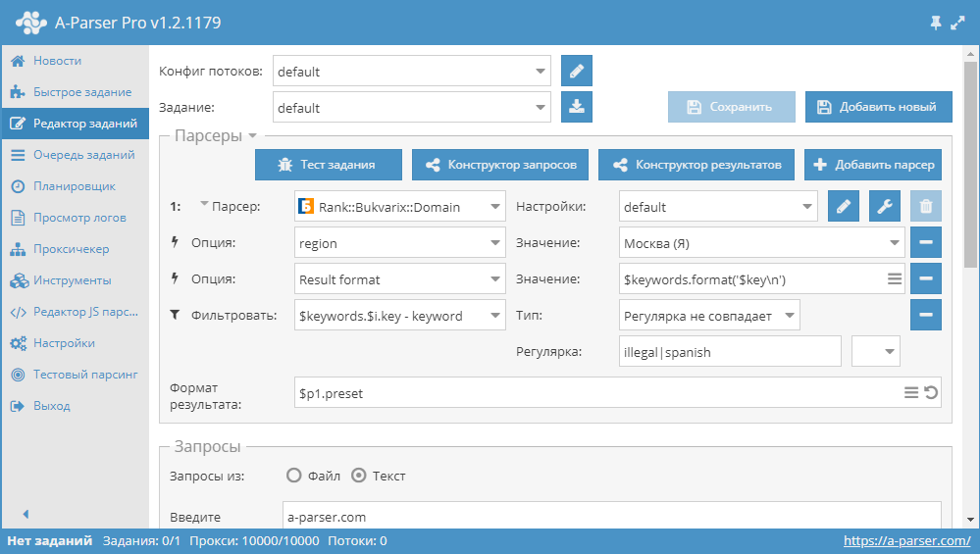This screenshot has width=980, height=554.
Task: Collapse the sidebar with the left arrow
Action: (x=26, y=514)
